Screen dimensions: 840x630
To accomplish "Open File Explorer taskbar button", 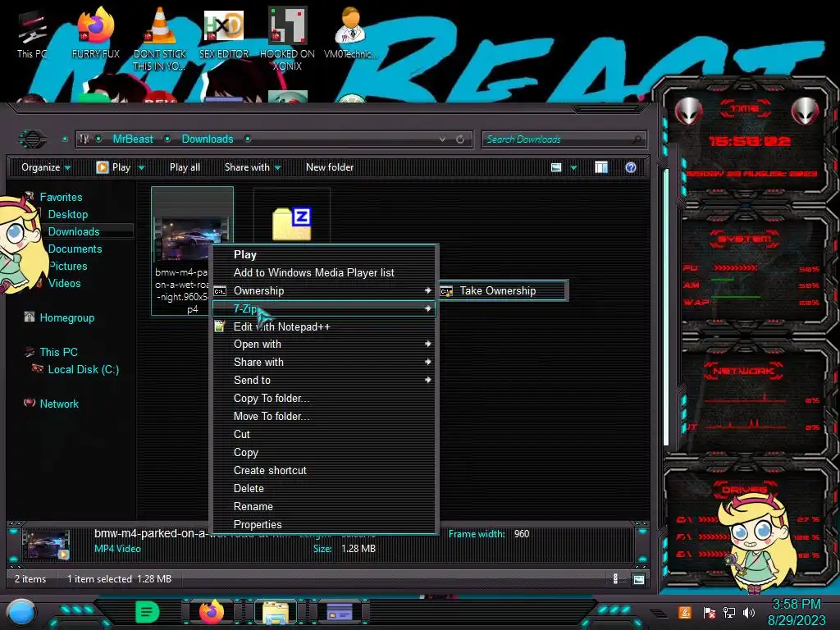I will pyautogui.click(x=276, y=612).
